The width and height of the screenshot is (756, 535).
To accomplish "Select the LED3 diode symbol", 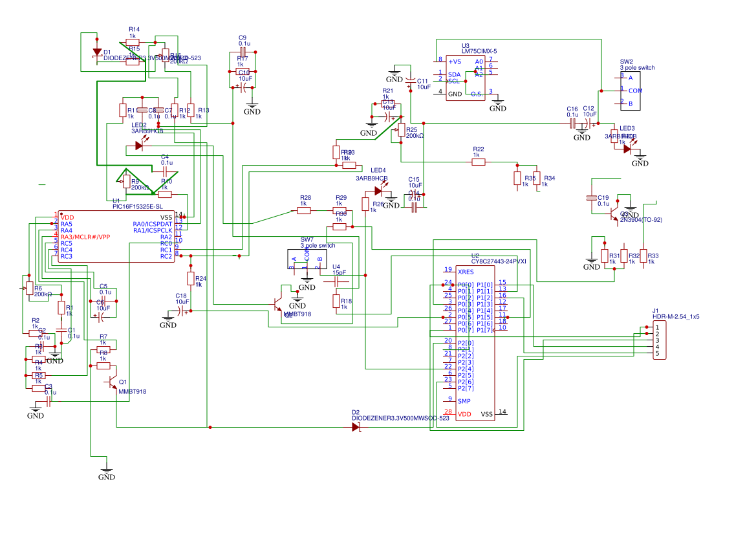I will click(628, 149).
